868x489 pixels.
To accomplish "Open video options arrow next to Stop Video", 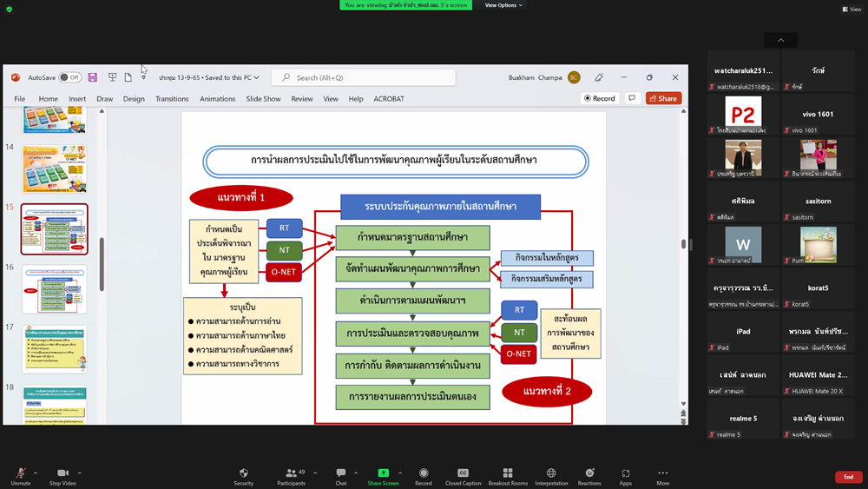I will [80, 473].
